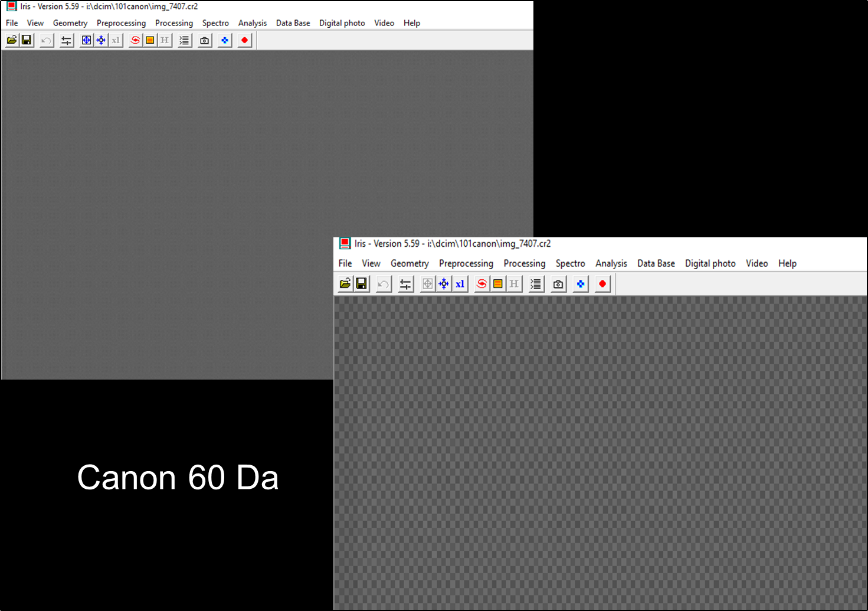
Task: Open the Data Base menu in the checkered-image window
Action: click(x=656, y=263)
